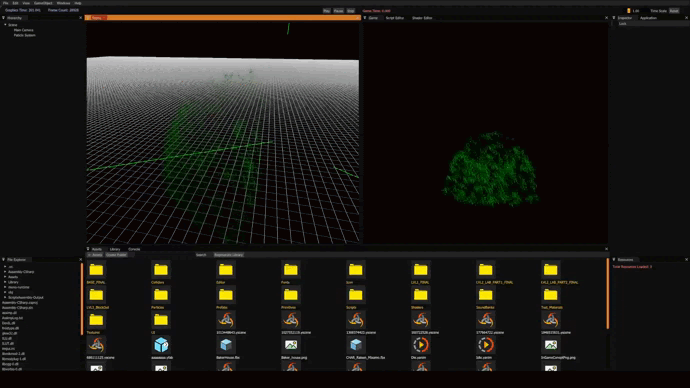The width and height of the screenshot is (690, 388).
Task: Open the LVL2_LAB_PART1_FINAL folder
Action: [485, 270]
